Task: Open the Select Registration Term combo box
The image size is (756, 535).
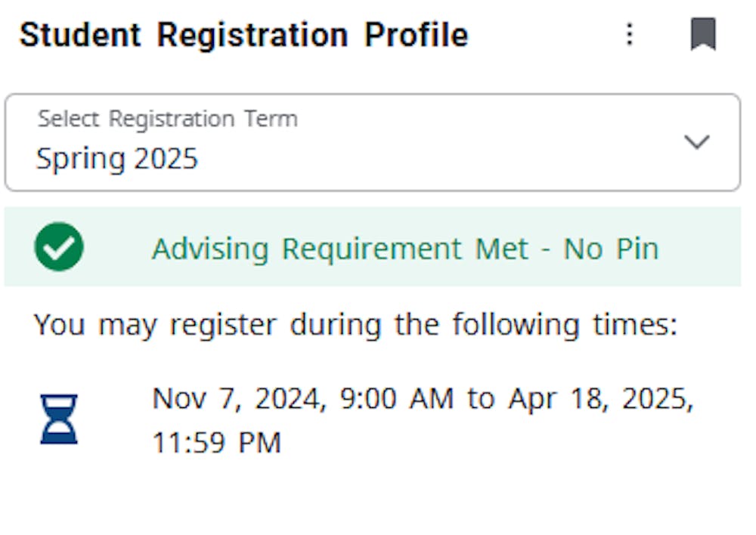Action: [x=372, y=142]
